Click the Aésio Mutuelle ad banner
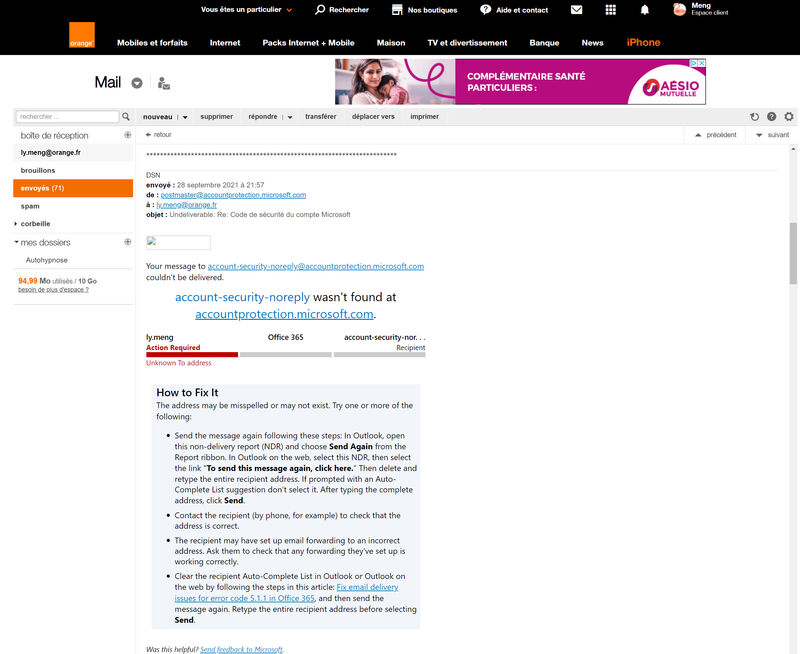 (x=520, y=82)
